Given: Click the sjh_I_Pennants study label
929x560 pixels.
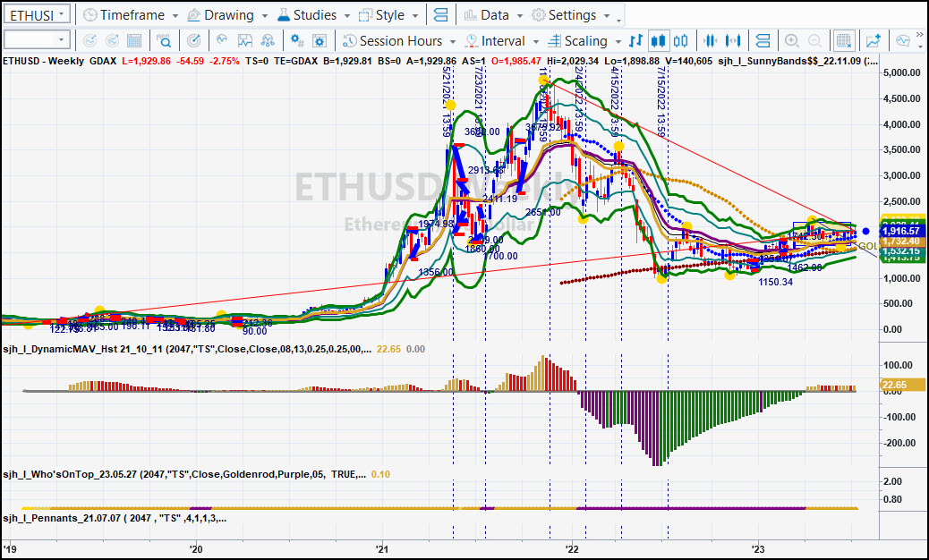Looking at the screenshot, I should point(115,518).
